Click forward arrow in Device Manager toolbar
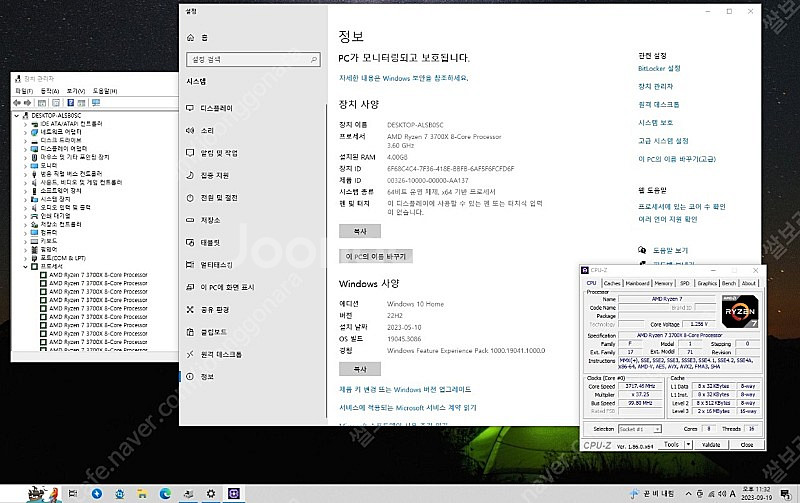 coord(28,103)
